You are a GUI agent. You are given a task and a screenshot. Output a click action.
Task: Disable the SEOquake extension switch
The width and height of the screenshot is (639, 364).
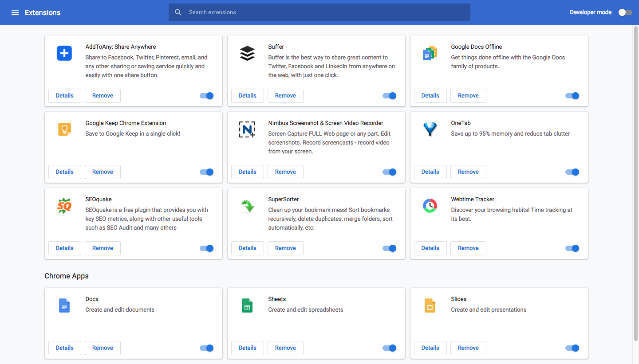(207, 248)
